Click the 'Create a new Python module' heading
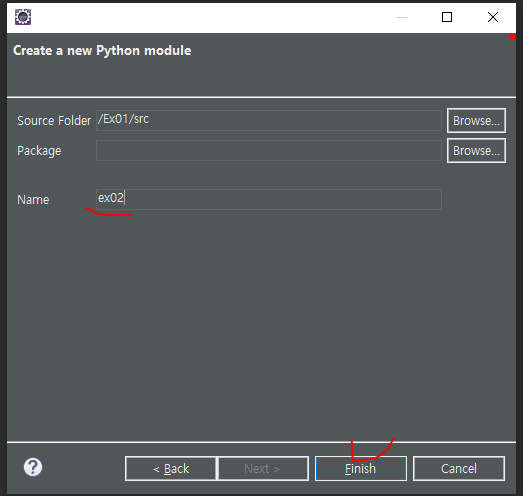Image resolution: width=523 pixels, height=496 pixels. coord(102,51)
